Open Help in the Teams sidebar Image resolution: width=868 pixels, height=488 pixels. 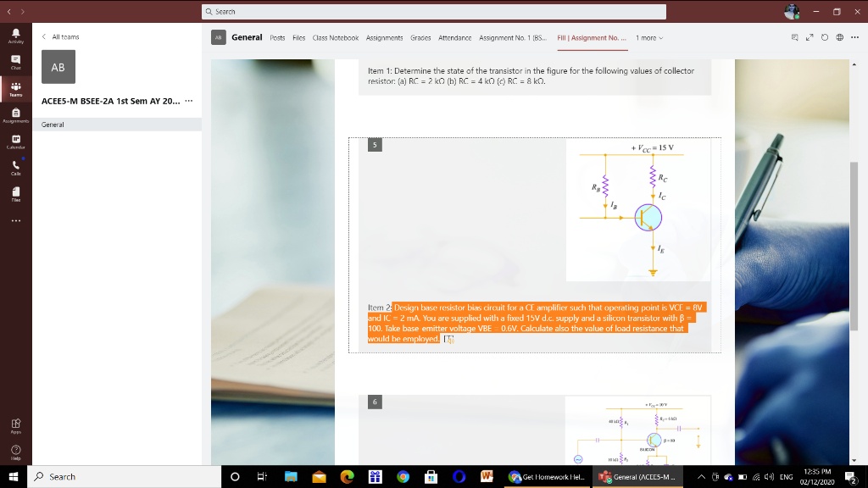point(15,452)
